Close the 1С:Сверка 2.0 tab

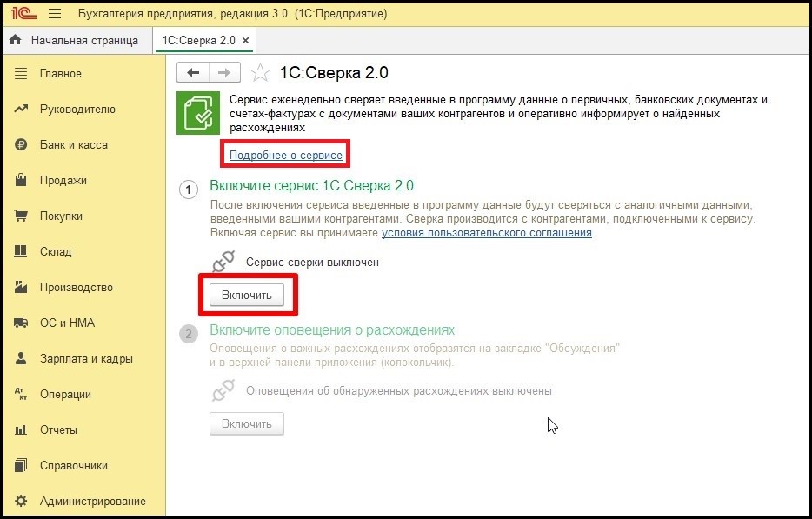[246, 40]
